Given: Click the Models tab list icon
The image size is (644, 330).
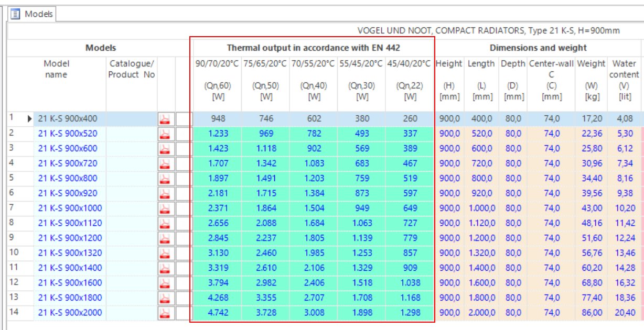Looking at the screenshot, I should tap(16, 14).
